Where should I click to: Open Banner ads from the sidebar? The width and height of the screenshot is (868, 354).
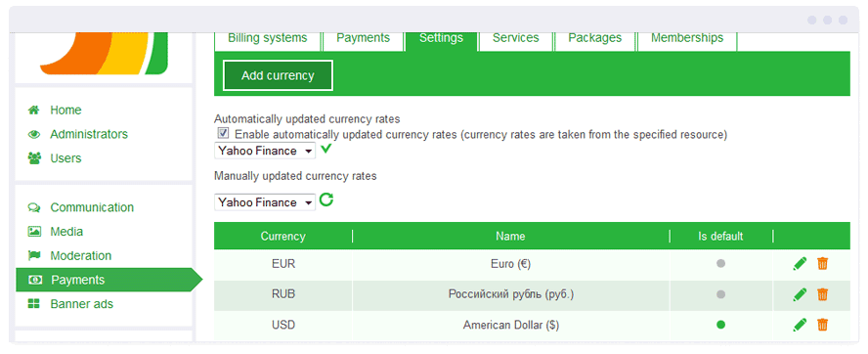[x=81, y=304]
